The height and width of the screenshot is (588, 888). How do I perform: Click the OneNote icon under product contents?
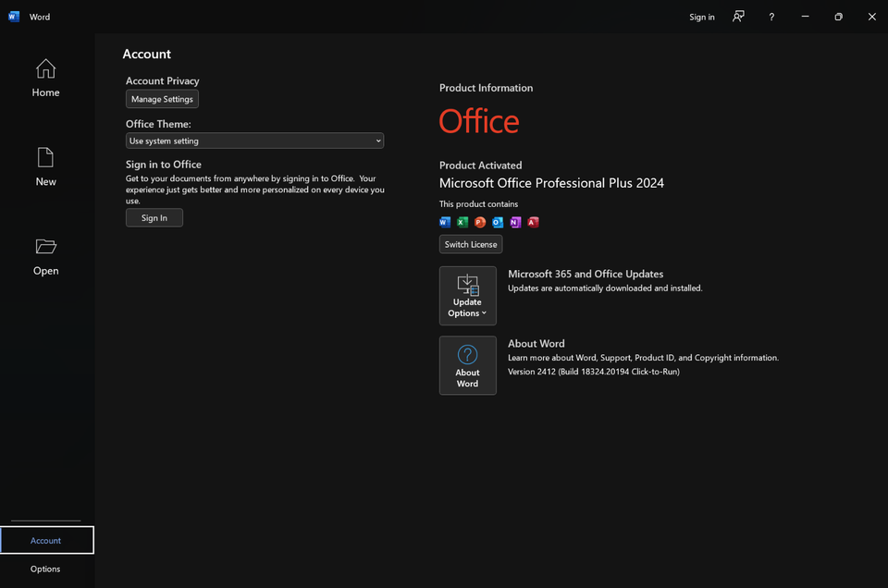(515, 222)
